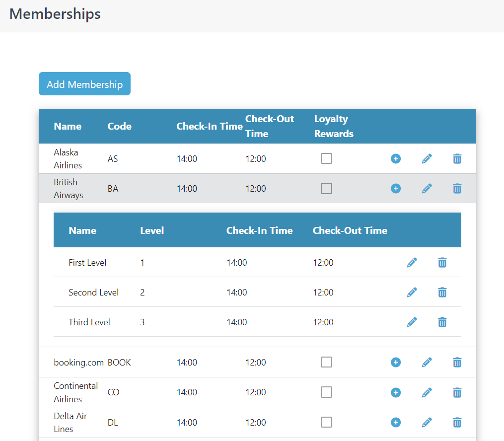This screenshot has width=504, height=441.
Task: Select the Delta Air Lines row name
Action: (70, 423)
